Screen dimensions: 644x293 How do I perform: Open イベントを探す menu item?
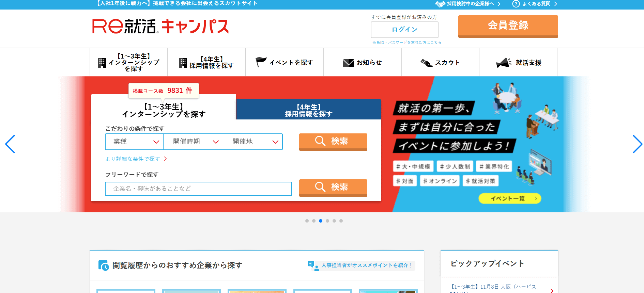pyautogui.click(x=285, y=62)
